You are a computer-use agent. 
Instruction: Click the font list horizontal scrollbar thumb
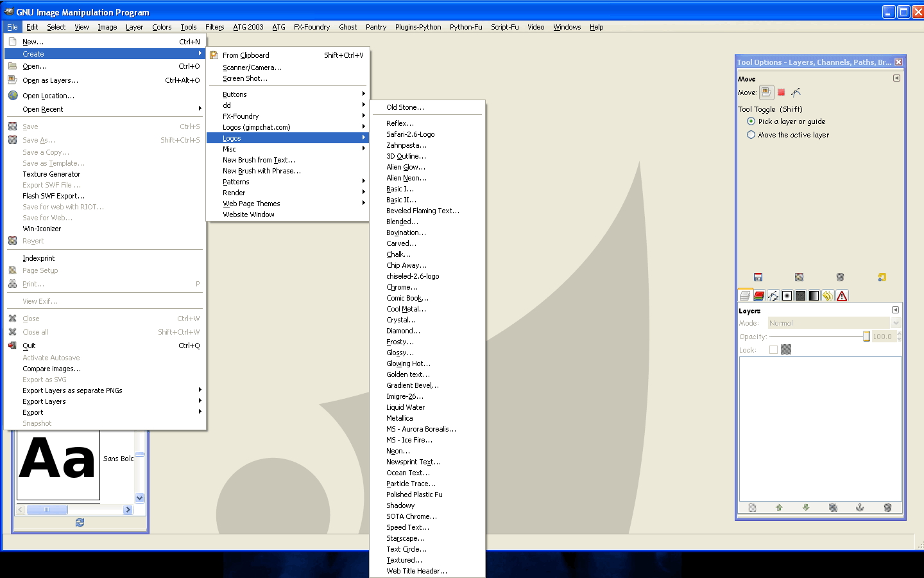tap(47, 509)
